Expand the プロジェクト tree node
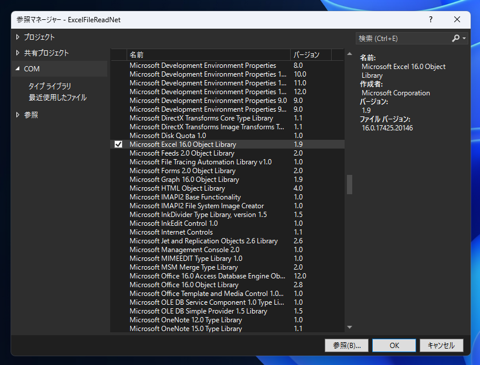 (x=18, y=37)
